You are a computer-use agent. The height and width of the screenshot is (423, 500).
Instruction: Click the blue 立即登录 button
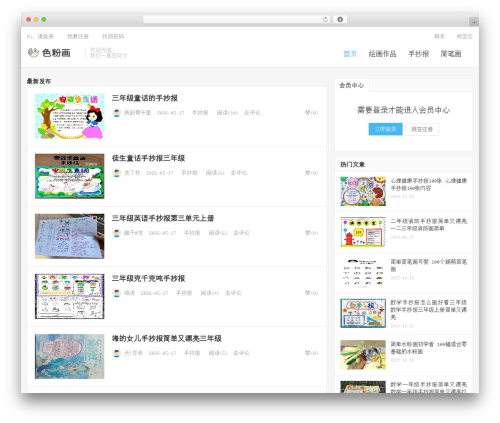(x=385, y=129)
